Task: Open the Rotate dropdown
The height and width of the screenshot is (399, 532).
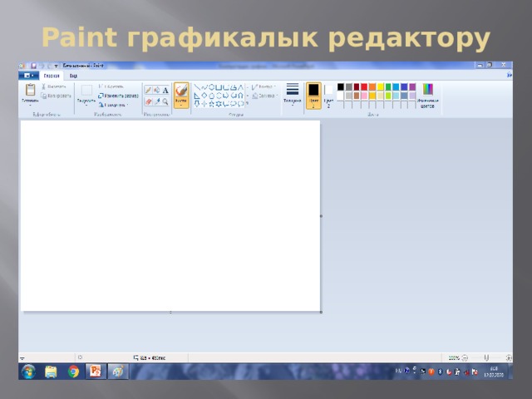Action: click(113, 106)
